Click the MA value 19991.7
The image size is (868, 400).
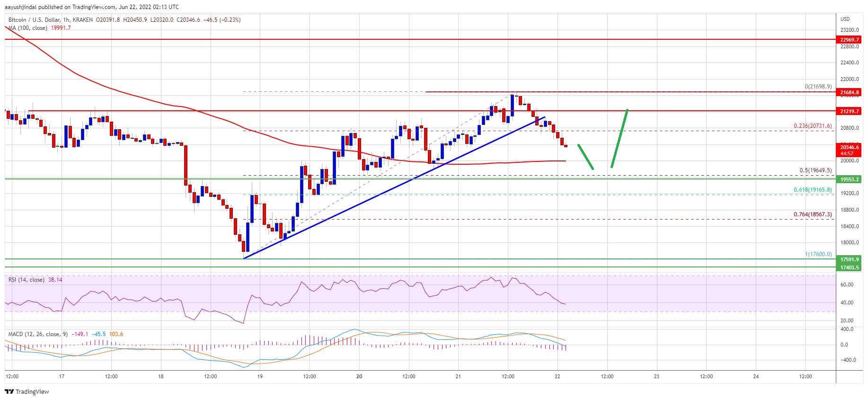[61, 28]
